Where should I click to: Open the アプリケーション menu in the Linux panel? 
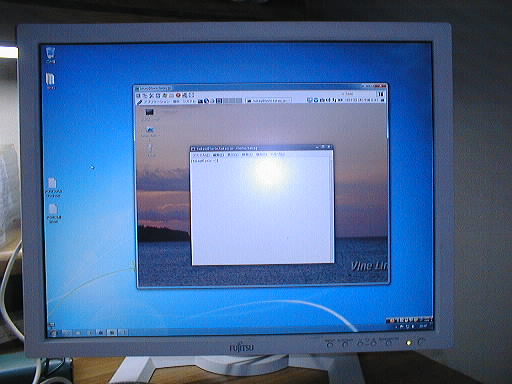click(156, 101)
